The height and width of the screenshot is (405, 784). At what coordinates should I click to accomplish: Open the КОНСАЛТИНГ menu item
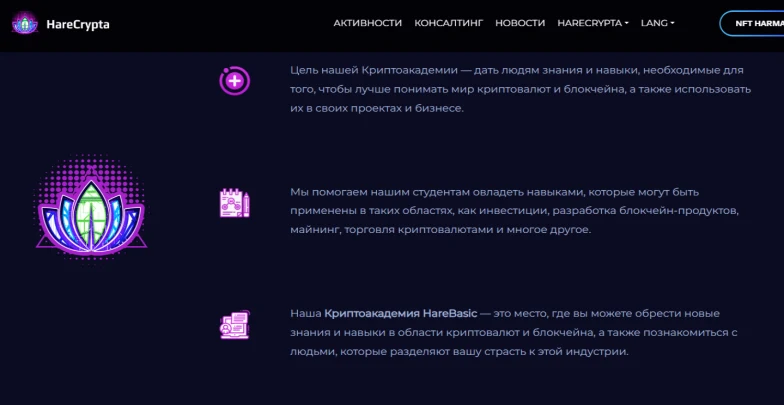[x=448, y=23]
